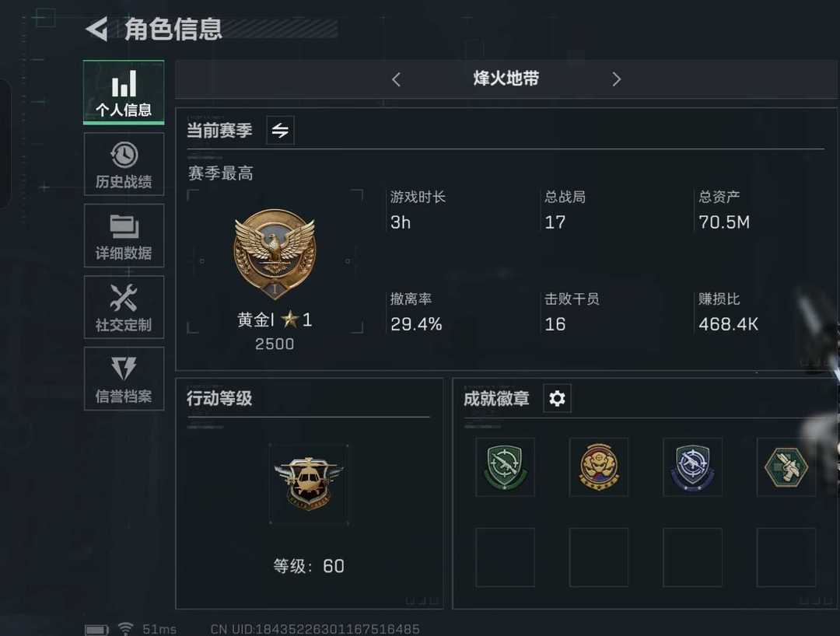Open 社交定制 tools icon tab
The width and height of the screenshot is (840, 636).
124,307
